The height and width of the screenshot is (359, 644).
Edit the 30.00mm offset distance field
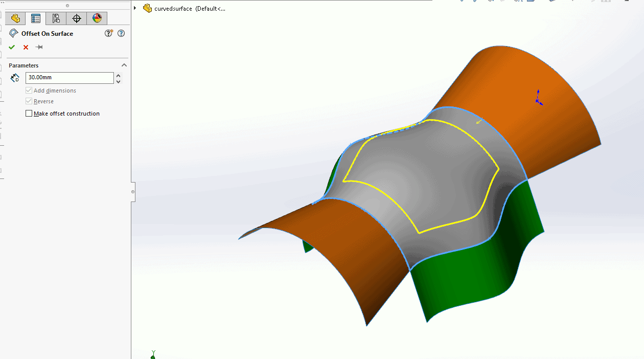pos(70,78)
